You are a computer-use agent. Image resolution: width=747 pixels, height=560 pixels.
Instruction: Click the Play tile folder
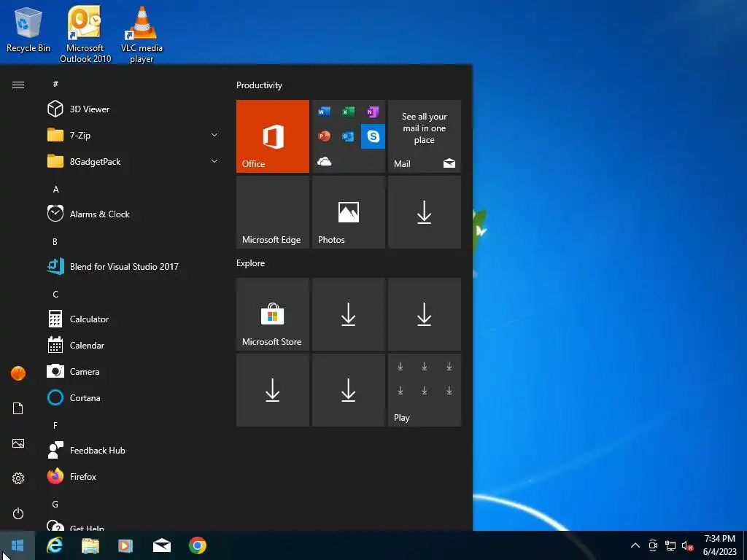coord(425,390)
